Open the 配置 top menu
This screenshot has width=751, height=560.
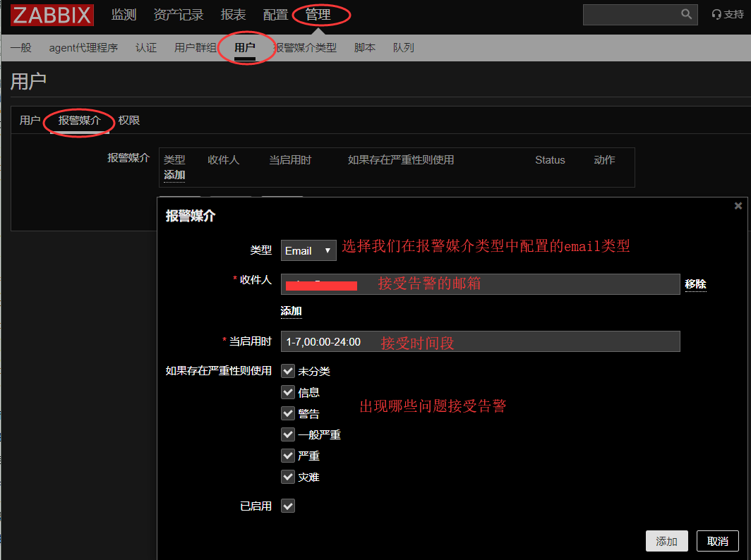pos(275,15)
